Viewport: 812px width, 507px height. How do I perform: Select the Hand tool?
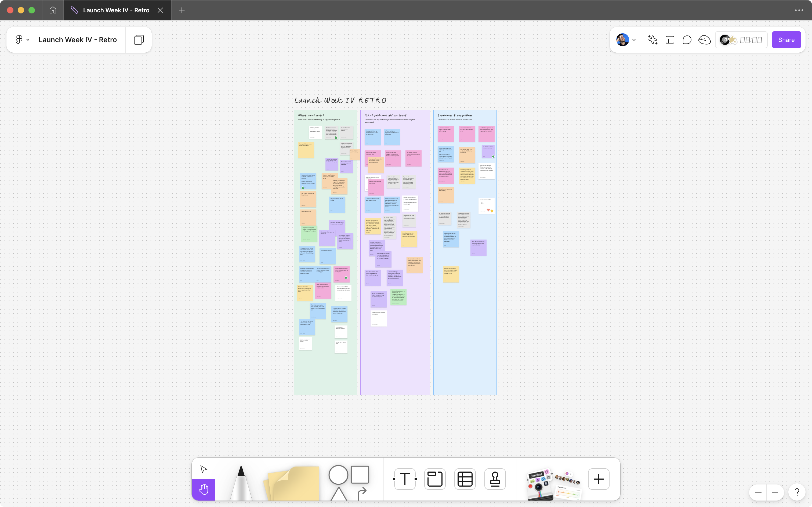click(x=204, y=490)
